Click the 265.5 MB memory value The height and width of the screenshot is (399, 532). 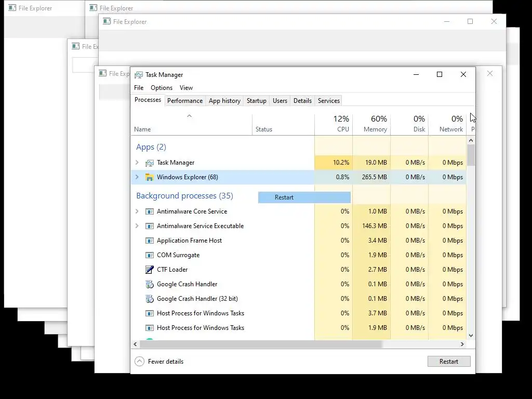click(374, 177)
